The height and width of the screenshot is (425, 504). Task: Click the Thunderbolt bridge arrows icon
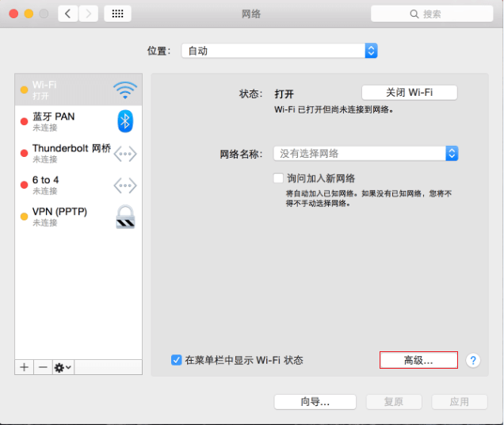pos(125,154)
